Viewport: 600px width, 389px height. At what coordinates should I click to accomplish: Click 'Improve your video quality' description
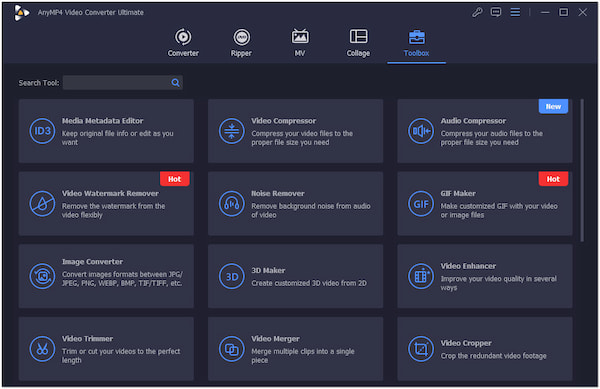[499, 283]
